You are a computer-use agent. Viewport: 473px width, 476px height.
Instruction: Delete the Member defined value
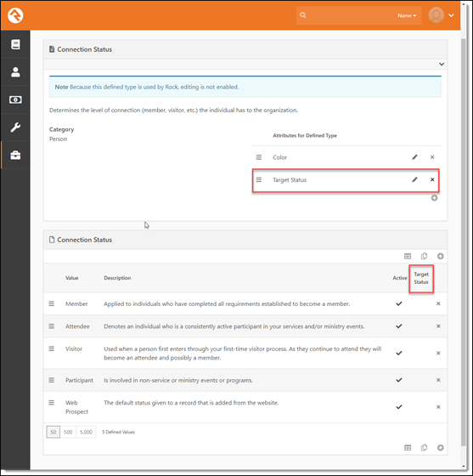coord(438,303)
